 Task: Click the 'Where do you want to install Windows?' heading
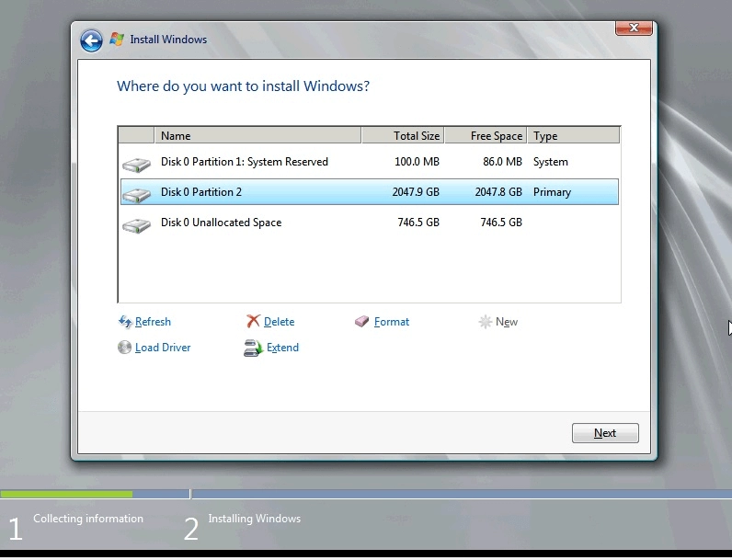click(243, 86)
